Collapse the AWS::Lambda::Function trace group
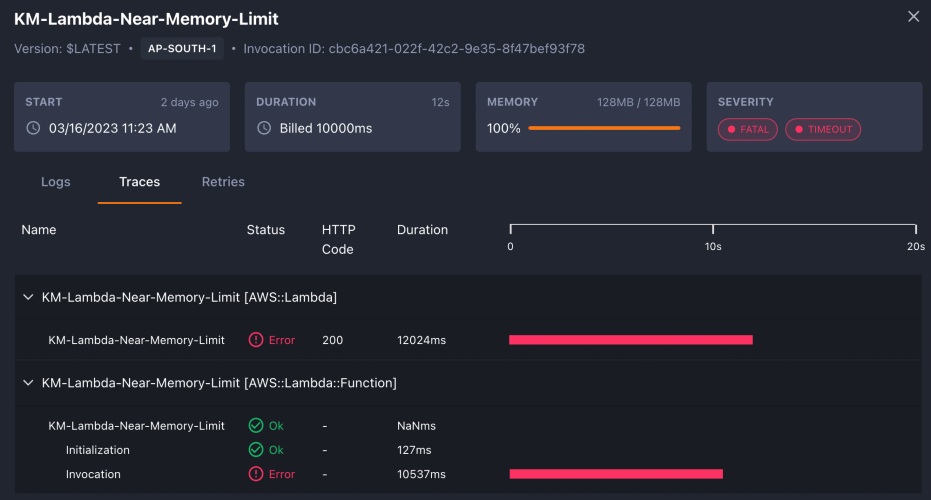The width and height of the screenshot is (931, 500). 28,383
